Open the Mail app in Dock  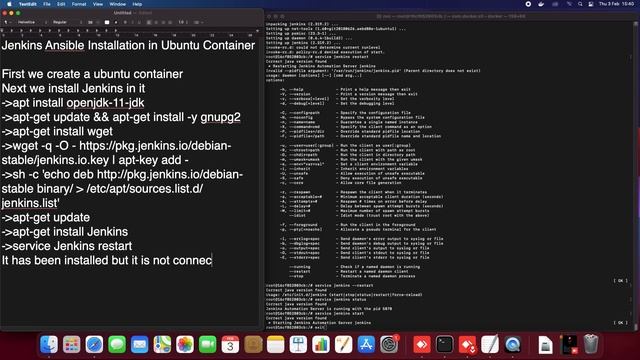tap(140, 344)
